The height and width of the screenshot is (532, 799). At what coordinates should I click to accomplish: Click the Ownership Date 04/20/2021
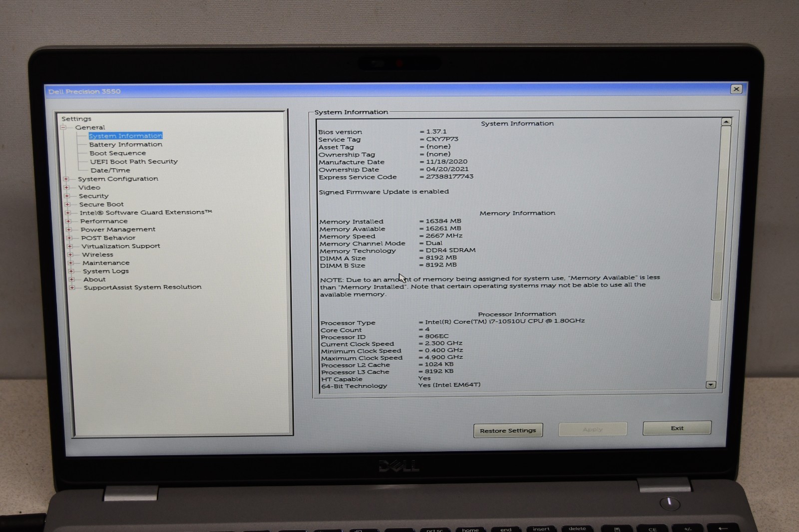447,169
